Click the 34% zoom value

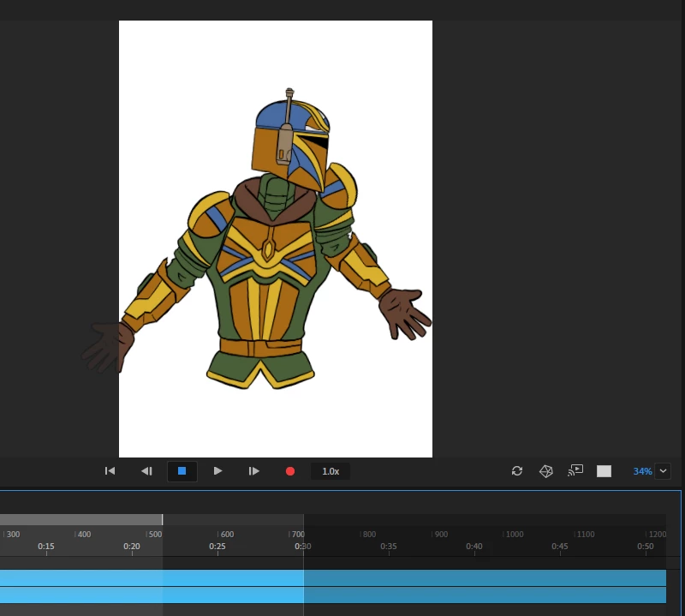(x=641, y=471)
